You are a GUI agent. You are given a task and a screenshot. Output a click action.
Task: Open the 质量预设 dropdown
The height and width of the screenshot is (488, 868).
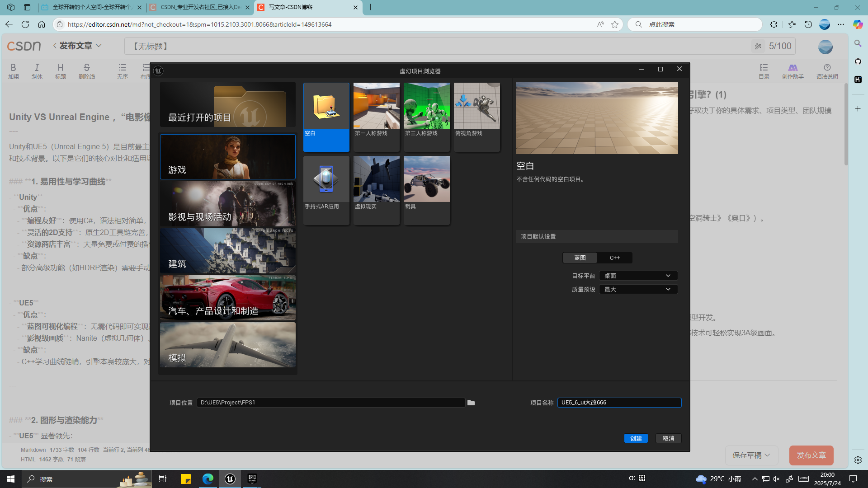[x=638, y=289]
